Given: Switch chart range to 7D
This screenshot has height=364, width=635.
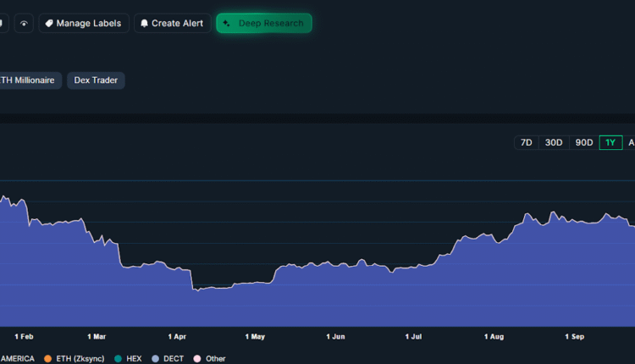Looking at the screenshot, I should (x=526, y=142).
